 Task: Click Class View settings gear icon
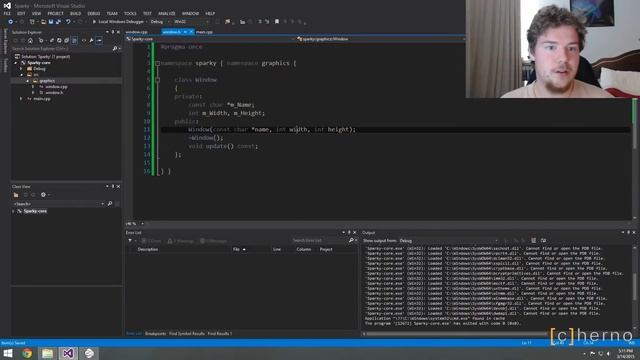pyautogui.click(x=43, y=195)
